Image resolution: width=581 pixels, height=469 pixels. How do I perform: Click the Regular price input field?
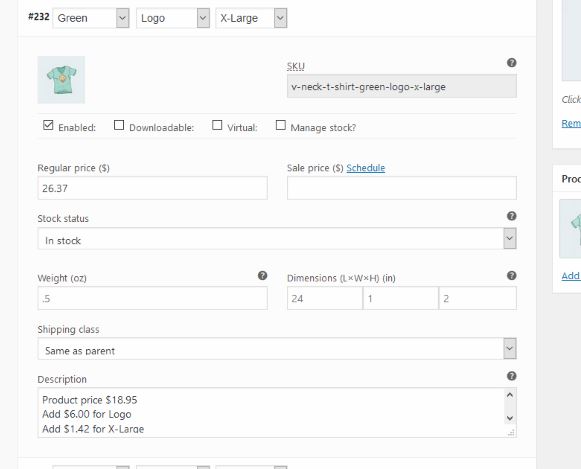point(152,188)
